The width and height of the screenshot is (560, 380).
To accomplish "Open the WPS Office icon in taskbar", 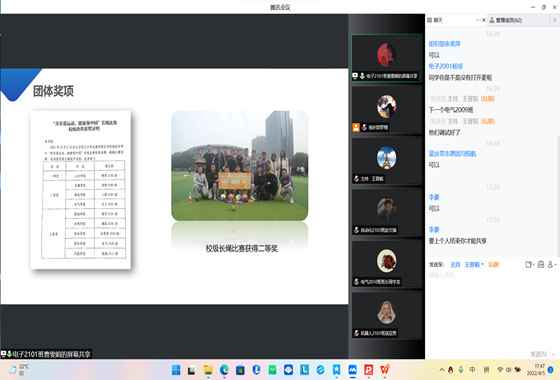I will coord(385,370).
